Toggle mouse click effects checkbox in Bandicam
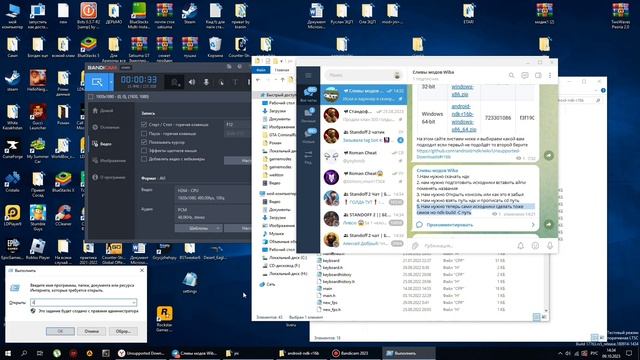This screenshot has width=640, height=360. pos(144,151)
